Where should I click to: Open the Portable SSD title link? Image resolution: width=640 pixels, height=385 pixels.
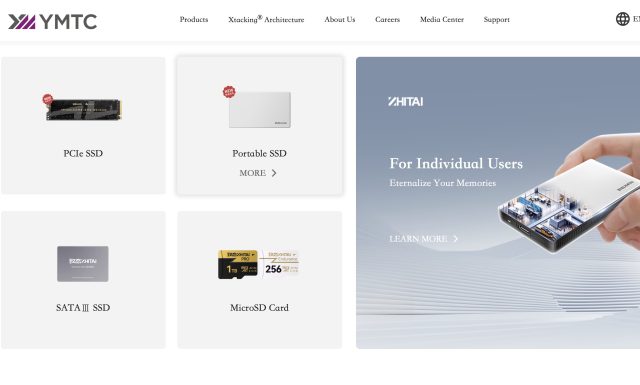(x=259, y=154)
